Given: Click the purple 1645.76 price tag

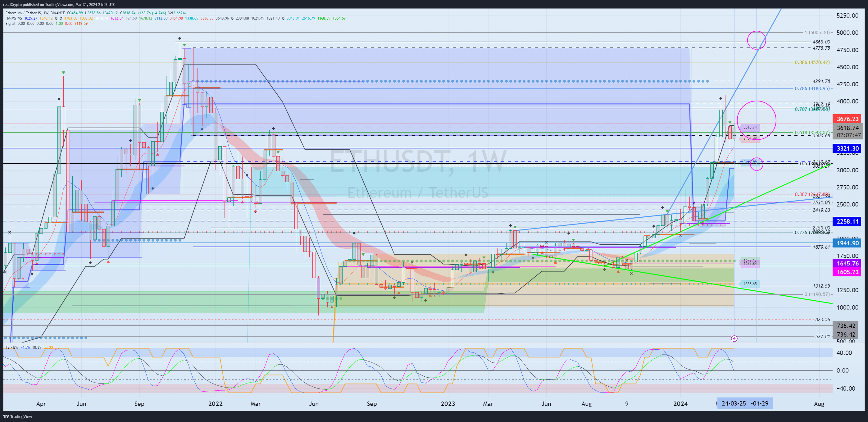Looking at the screenshot, I should pyautogui.click(x=848, y=263).
